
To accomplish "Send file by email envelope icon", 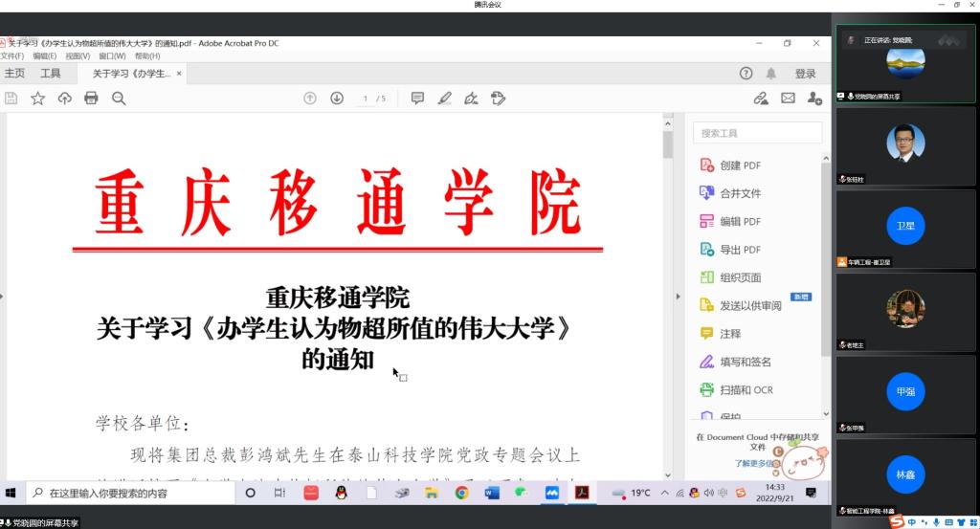I will [789, 99].
